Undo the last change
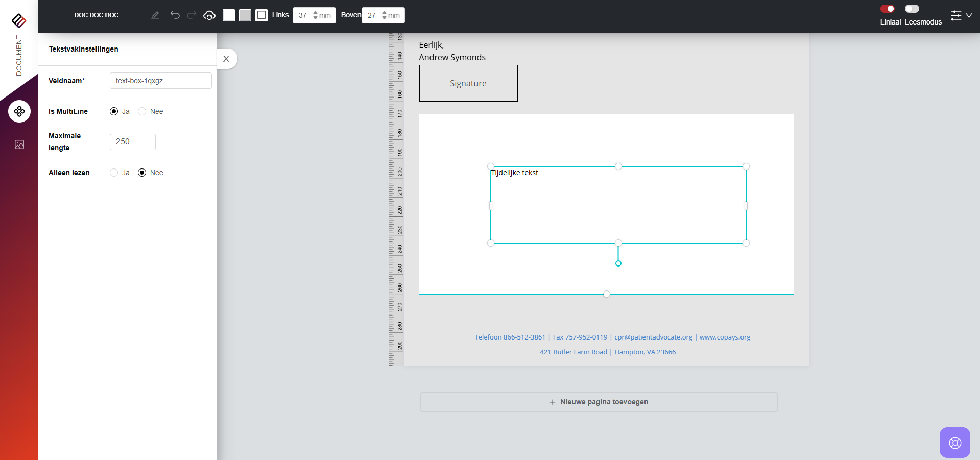980x460 pixels. coord(175,15)
